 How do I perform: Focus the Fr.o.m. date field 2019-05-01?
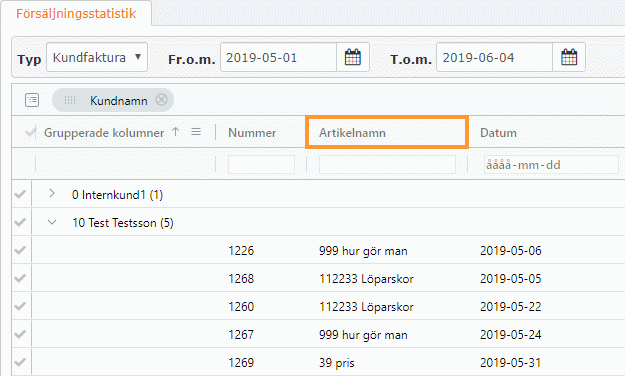(x=278, y=57)
